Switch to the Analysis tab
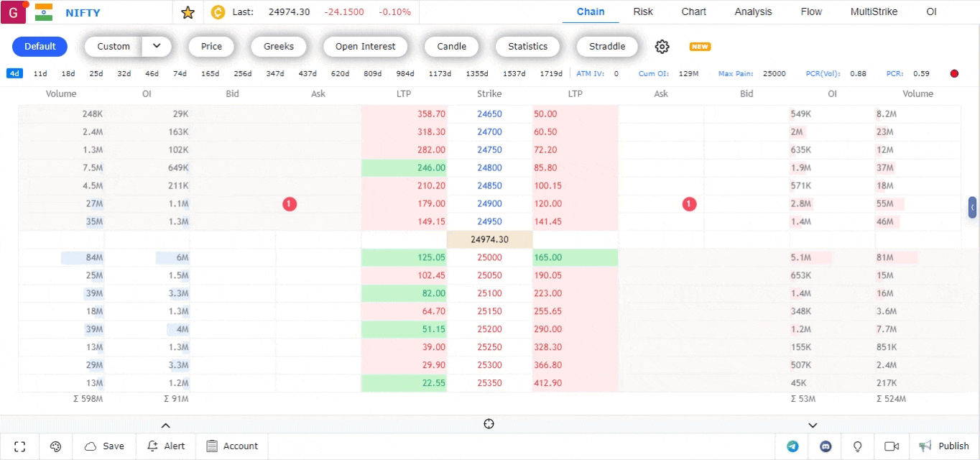Viewport: 980px width, 460px height. click(x=753, y=11)
